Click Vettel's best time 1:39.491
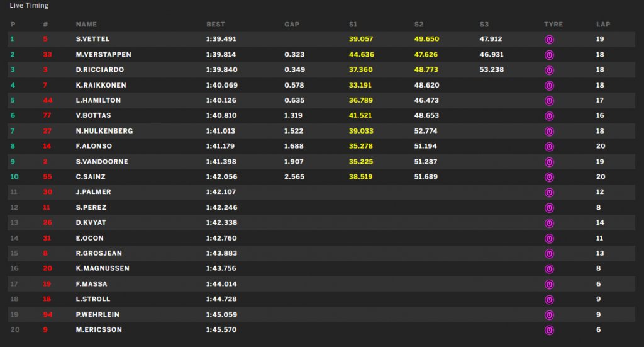644x347 pixels. click(221, 38)
